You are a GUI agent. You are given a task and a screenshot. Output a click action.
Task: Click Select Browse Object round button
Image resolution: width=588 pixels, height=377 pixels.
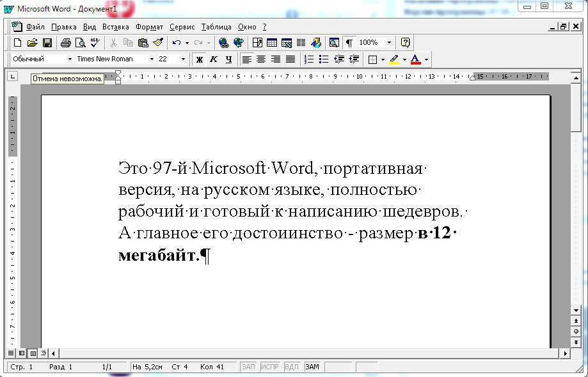(576, 332)
